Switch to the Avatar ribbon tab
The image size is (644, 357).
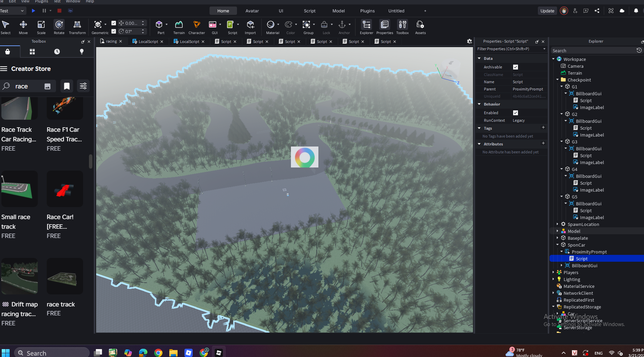point(252,11)
